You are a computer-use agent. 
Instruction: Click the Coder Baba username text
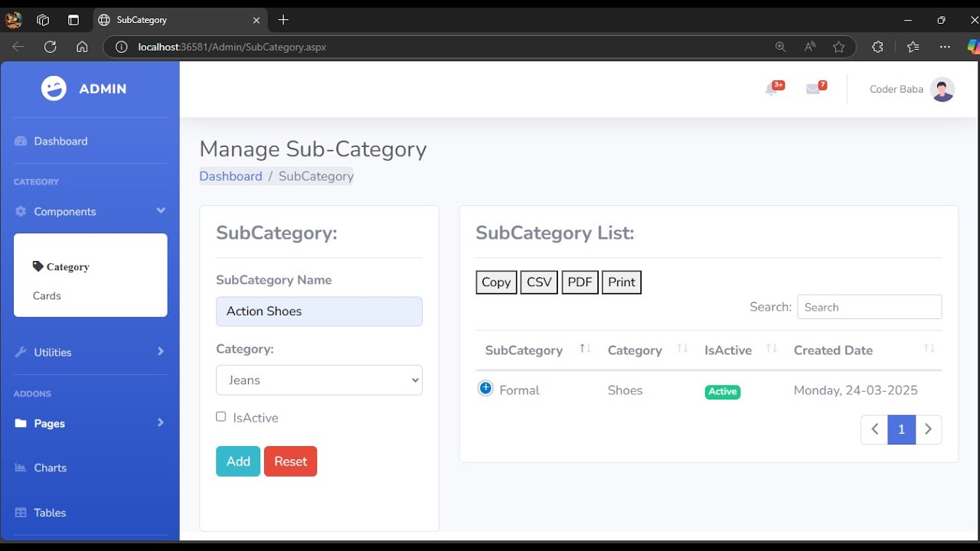tap(897, 90)
